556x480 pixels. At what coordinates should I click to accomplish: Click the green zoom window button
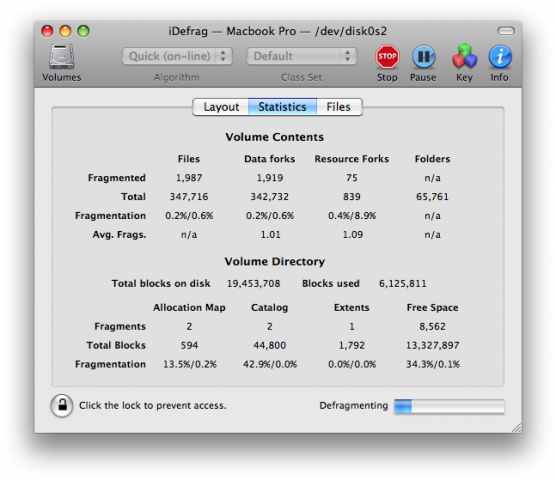(x=83, y=31)
